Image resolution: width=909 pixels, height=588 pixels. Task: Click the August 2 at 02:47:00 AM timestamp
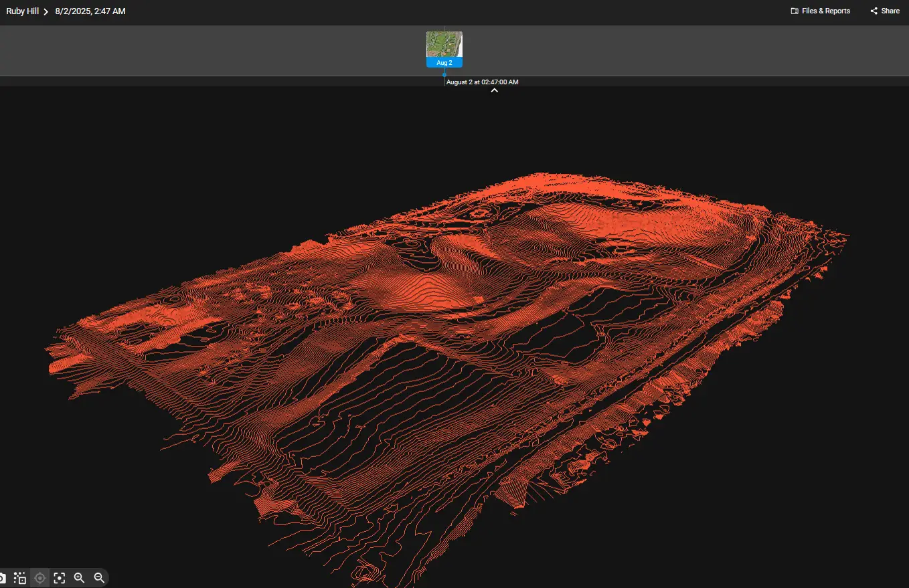(x=482, y=82)
